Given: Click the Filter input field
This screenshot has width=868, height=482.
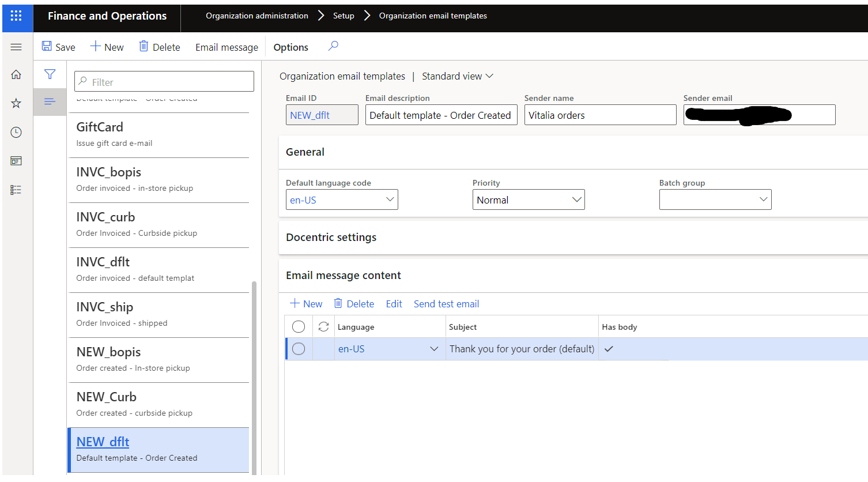Looking at the screenshot, I should (x=164, y=81).
